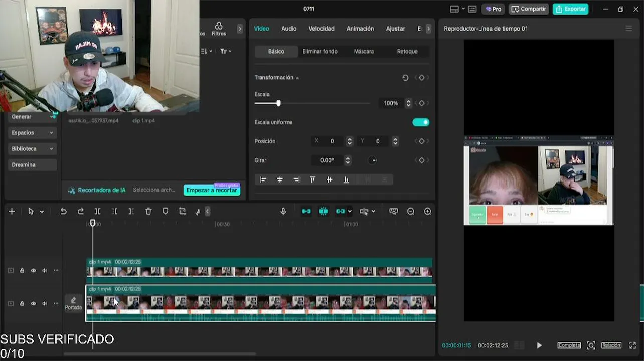The image size is (644, 361).
Task: Add a keyframe for Escala
Action: [421, 103]
